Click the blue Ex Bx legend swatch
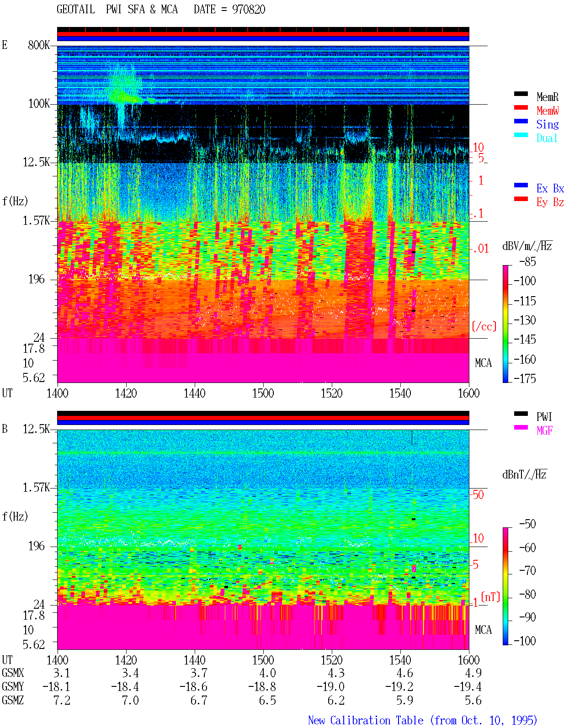This screenshot has height=728, width=585. 521,186
